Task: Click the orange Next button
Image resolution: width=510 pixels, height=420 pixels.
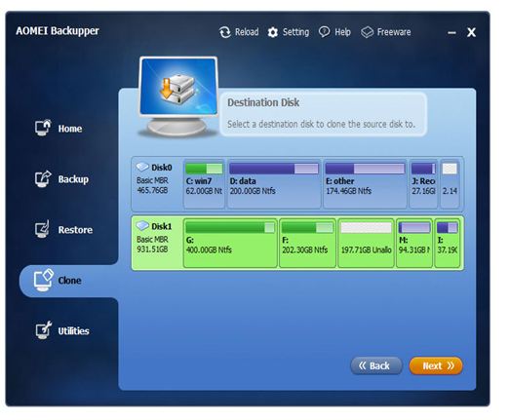Action: tap(436, 365)
